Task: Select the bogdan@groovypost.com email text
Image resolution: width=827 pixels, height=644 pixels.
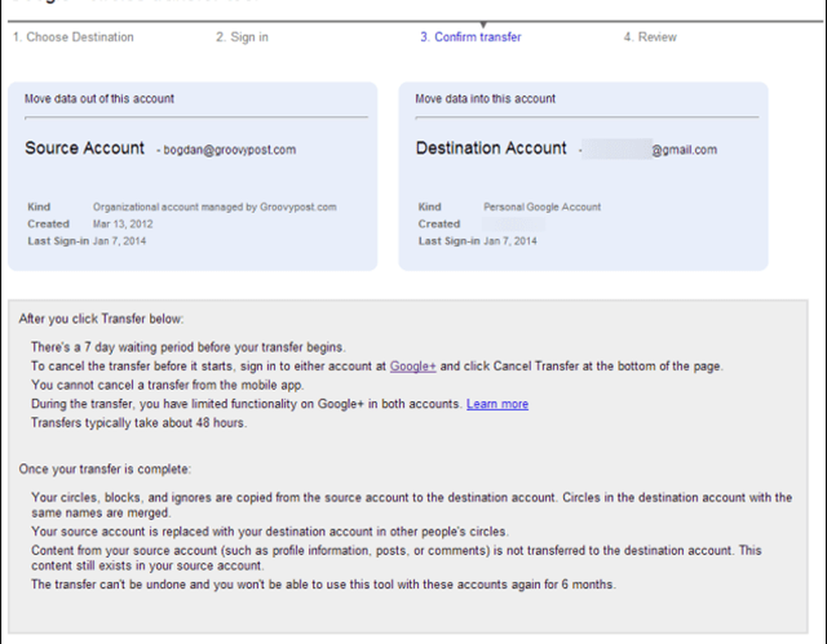Action: pos(229,150)
